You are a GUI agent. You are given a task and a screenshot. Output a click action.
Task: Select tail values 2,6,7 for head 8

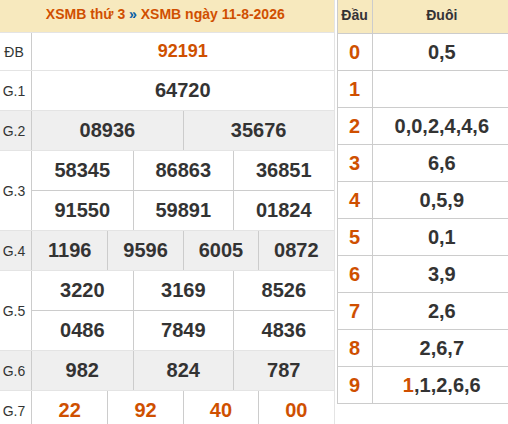click(442, 348)
